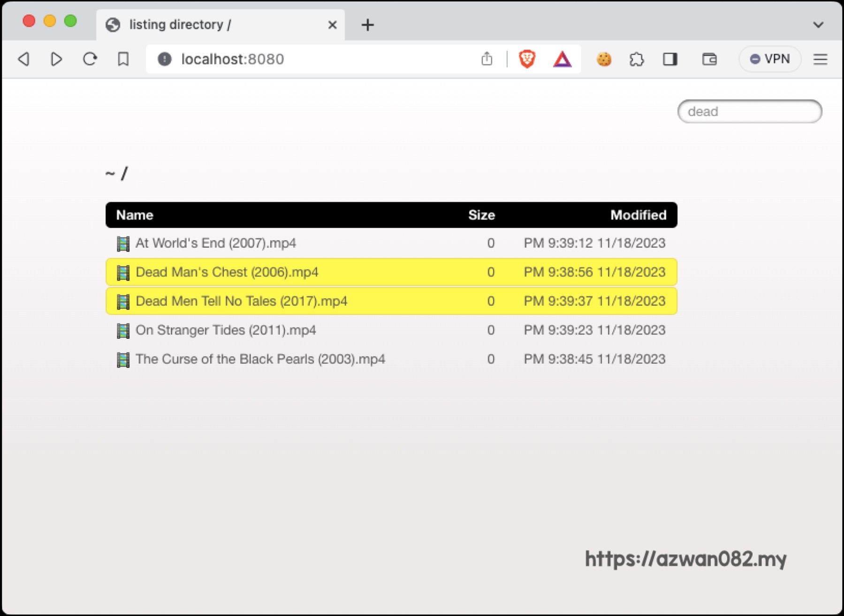Reload the localhost page

coord(90,59)
